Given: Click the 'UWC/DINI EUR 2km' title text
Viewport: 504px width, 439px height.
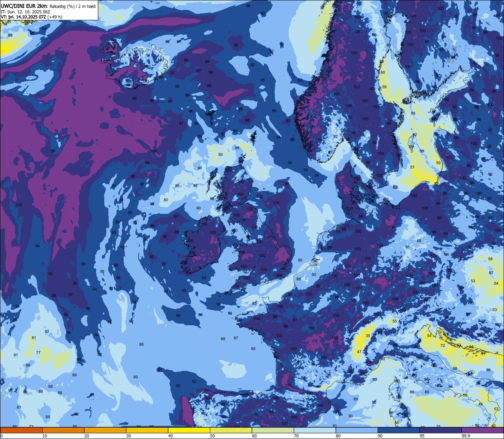Looking at the screenshot, I should pyautogui.click(x=24, y=6).
